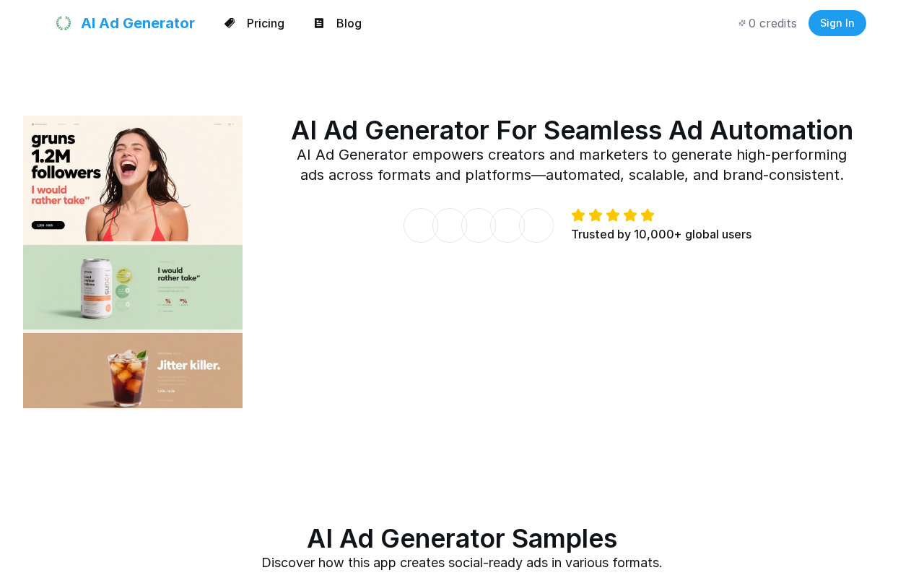Click the green wreath logo icon
924x578 pixels.
point(64,23)
